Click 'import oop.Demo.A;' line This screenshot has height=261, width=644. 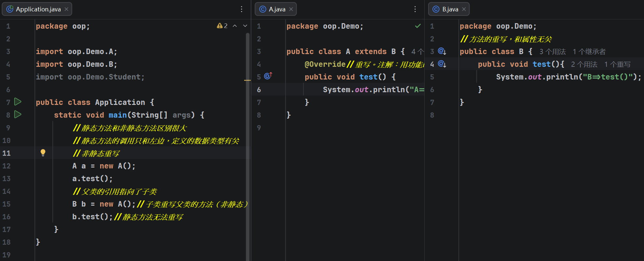[x=77, y=51]
